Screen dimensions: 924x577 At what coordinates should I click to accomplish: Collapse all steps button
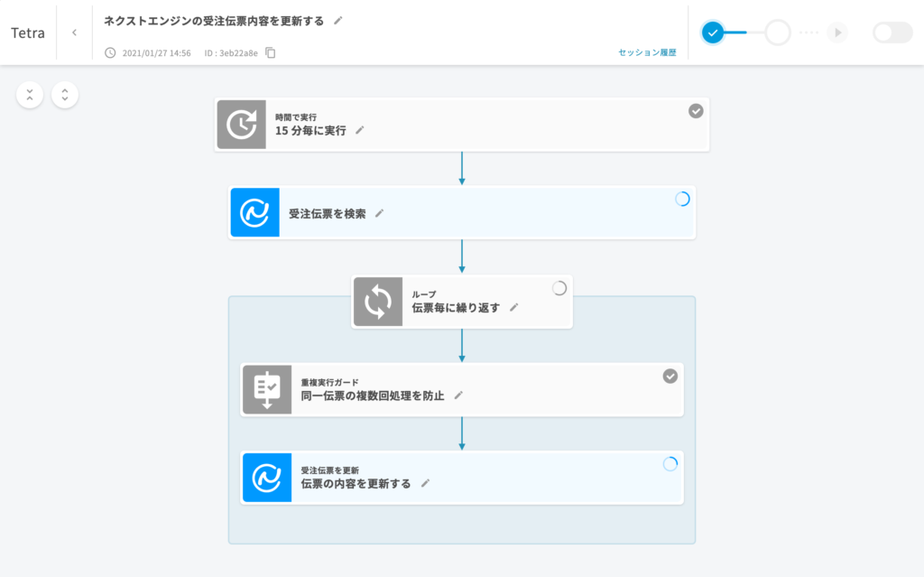pos(30,95)
